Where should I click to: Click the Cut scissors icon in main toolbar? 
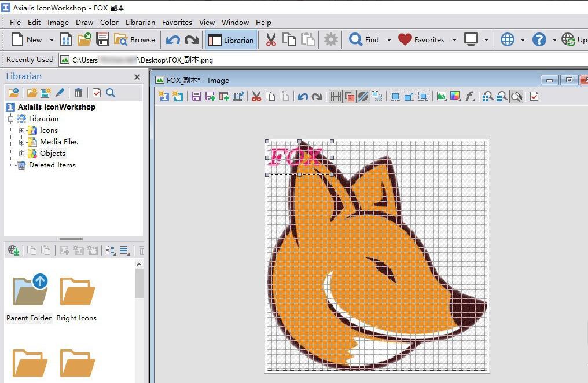pyautogui.click(x=271, y=40)
